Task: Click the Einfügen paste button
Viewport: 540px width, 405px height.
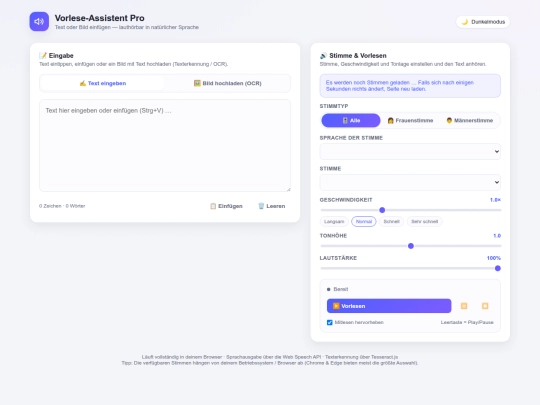Action: tap(226, 206)
